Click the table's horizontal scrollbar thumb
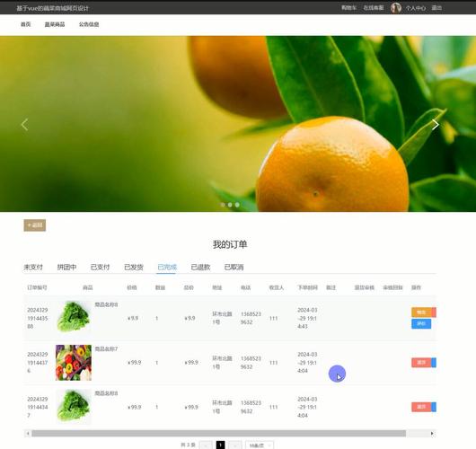The width and height of the screenshot is (476, 449). tap(218, 433)
